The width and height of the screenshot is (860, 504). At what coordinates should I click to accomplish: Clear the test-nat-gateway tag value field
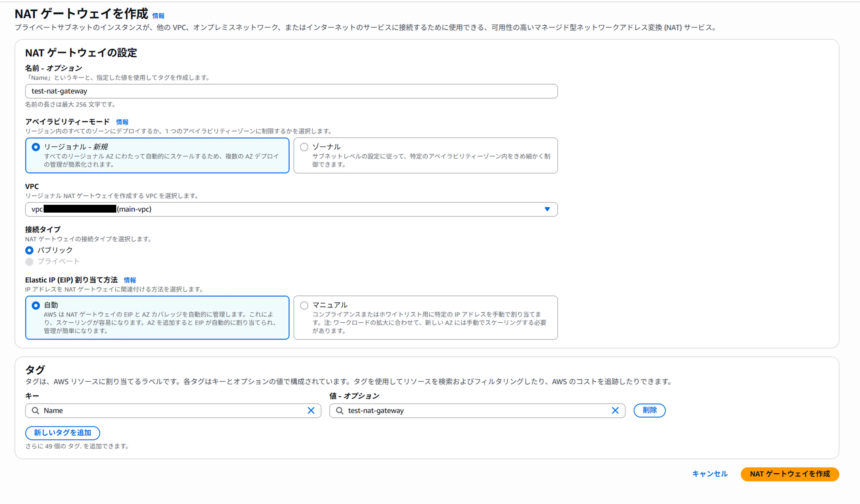[615, 411]
